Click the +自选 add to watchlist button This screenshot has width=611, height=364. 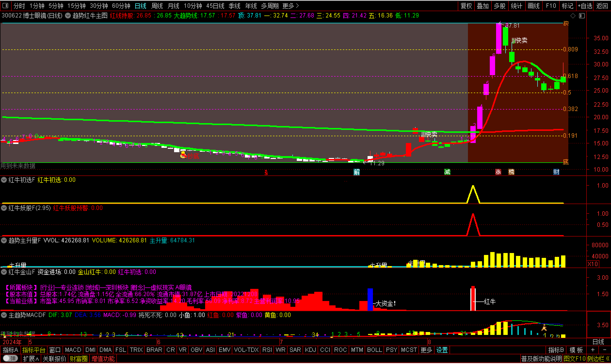(x=585, y=6)
